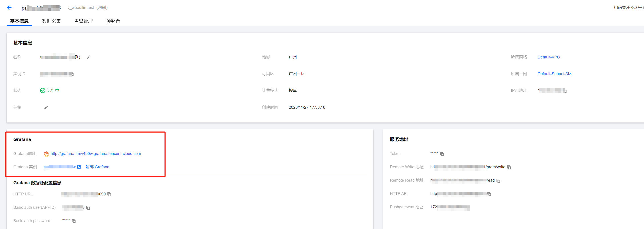Click the Grafana 数据源配置信息 heading
644x229 pixels.
coord(37,183)
